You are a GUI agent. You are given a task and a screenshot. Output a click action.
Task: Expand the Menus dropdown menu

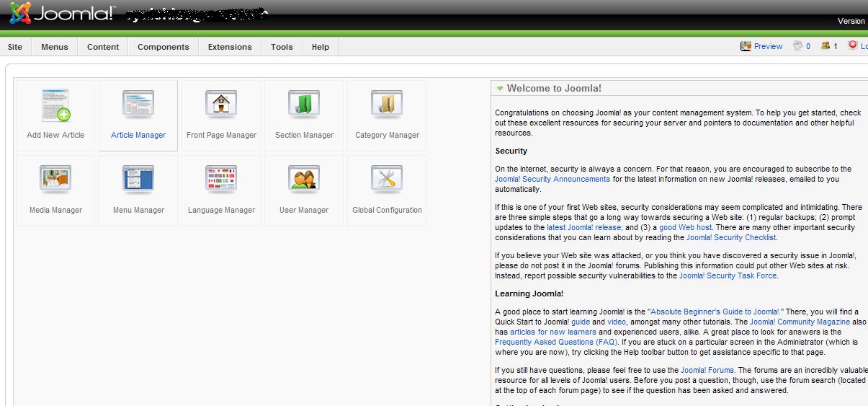tap(55, 47)
